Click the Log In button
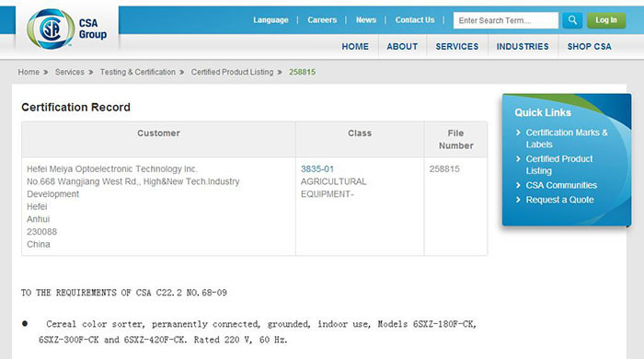Screen dimensions: 644x359 click(x=606, y=20)
